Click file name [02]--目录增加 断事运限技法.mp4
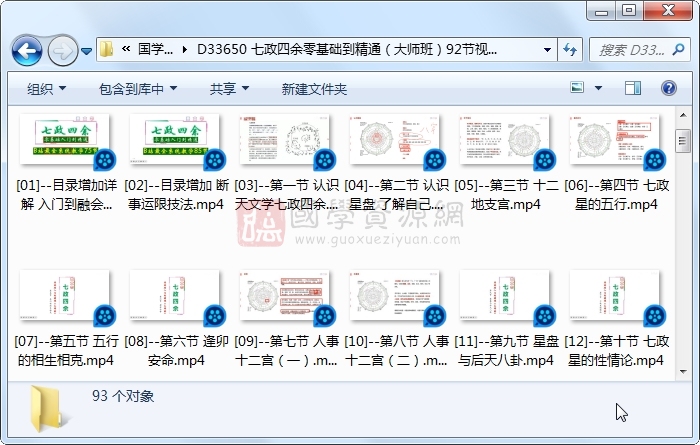700x445 pixels. coord(176,195)
